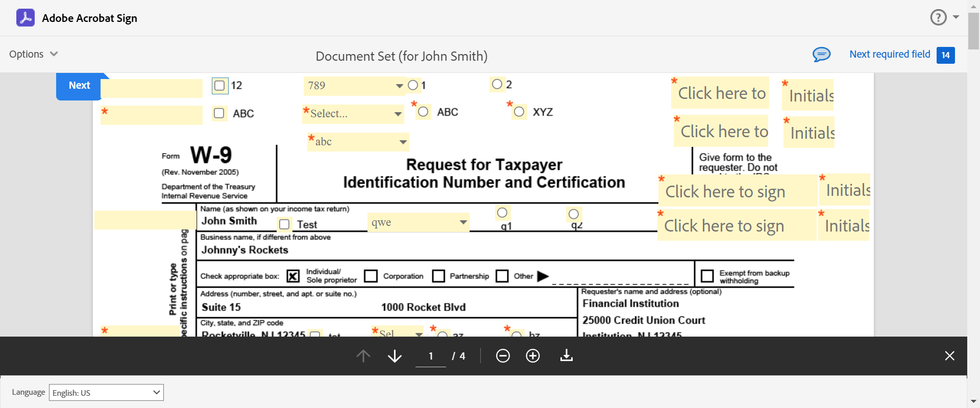The width and height of the screenshot is (980, 408).
Task: Click the required fields count badge 14
Action: coord(946,55)
